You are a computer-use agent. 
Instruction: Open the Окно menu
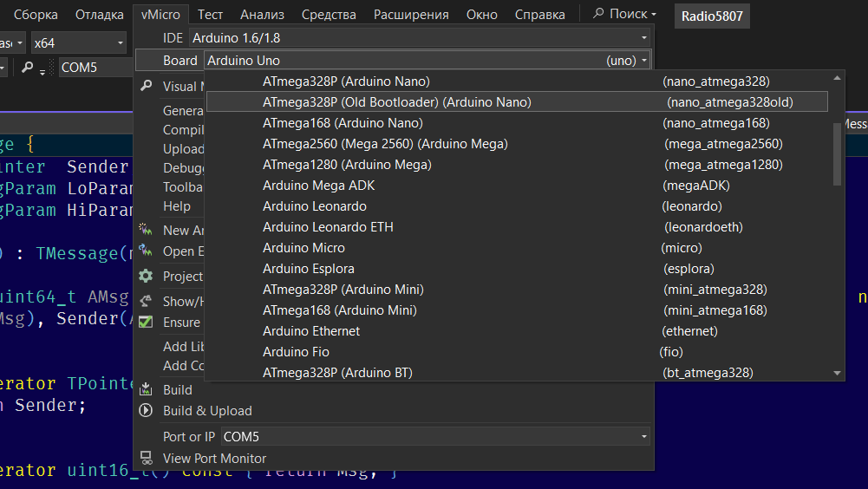[481, 15]
